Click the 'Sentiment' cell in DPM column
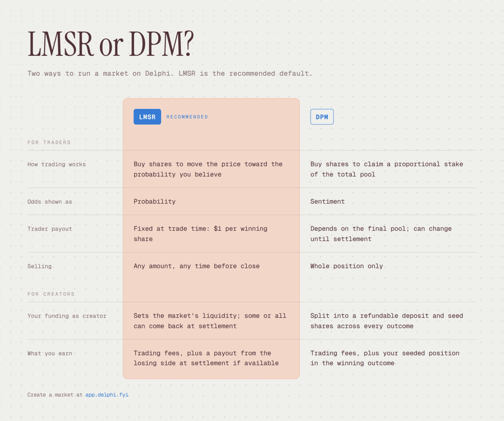 (328, 201)
